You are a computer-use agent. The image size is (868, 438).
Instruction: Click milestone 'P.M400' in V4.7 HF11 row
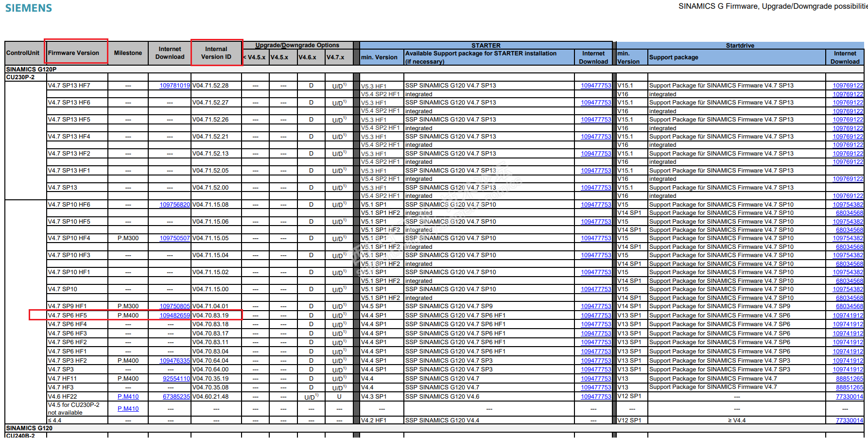tap(128, 379)
